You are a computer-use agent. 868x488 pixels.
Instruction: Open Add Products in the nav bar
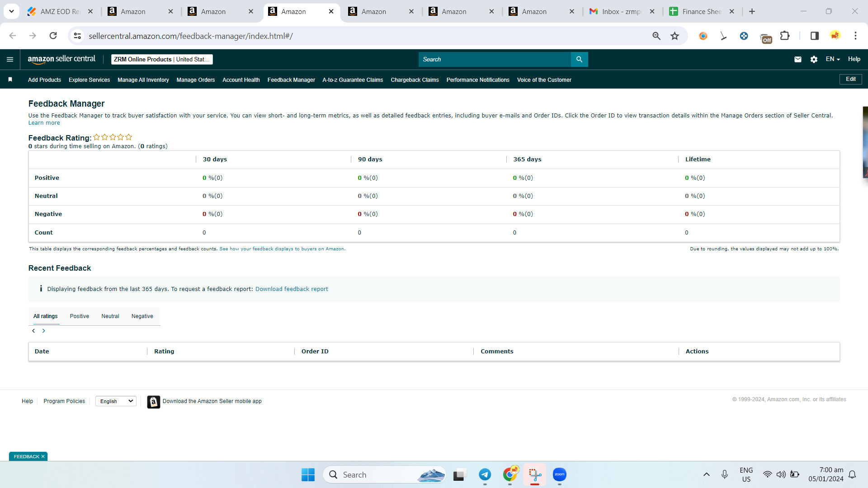pyautogui.click(x=44, y=80)
